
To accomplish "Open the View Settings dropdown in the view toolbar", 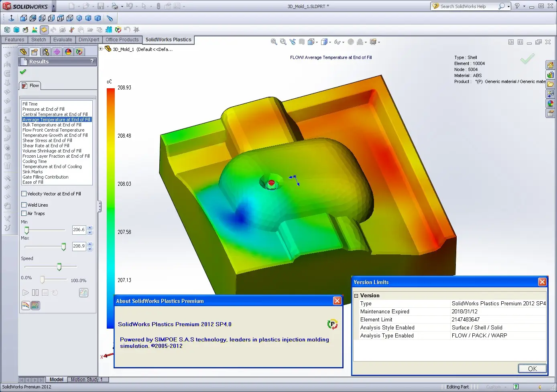I will click(x=379, y=42).
